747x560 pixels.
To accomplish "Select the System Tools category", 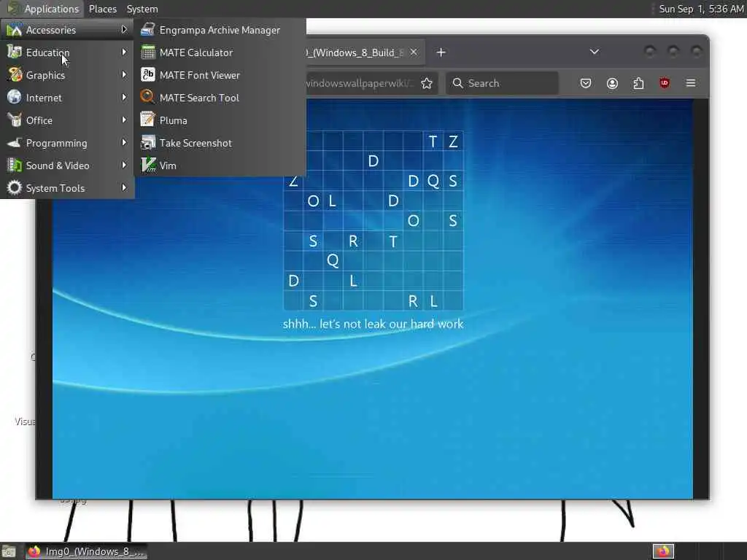I will (x=67, y=188).
